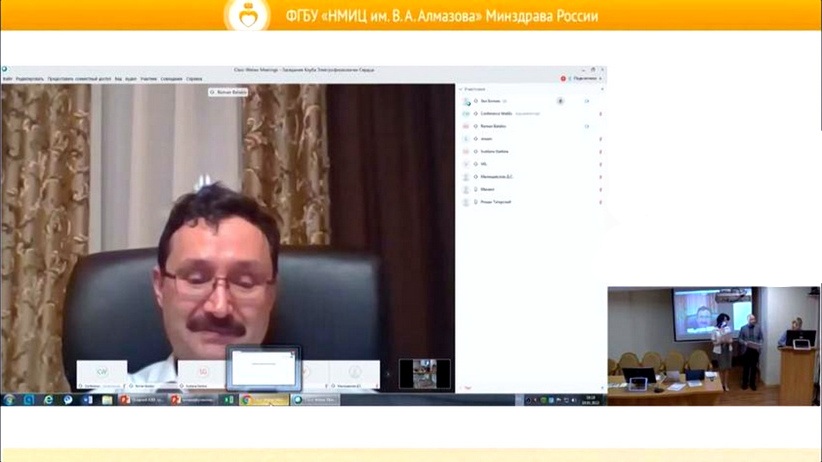Viewport: 822px width, 462px height.
Task: Switch to the Cisco Webex Meetings taskbar button
Action: 314,400
